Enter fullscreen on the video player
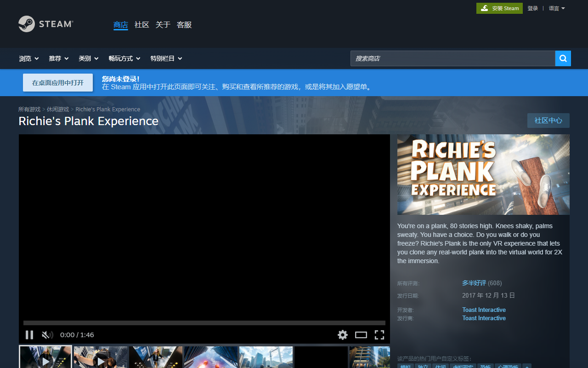The height and width of the screenshot is (368, 588). click(379, 335)
